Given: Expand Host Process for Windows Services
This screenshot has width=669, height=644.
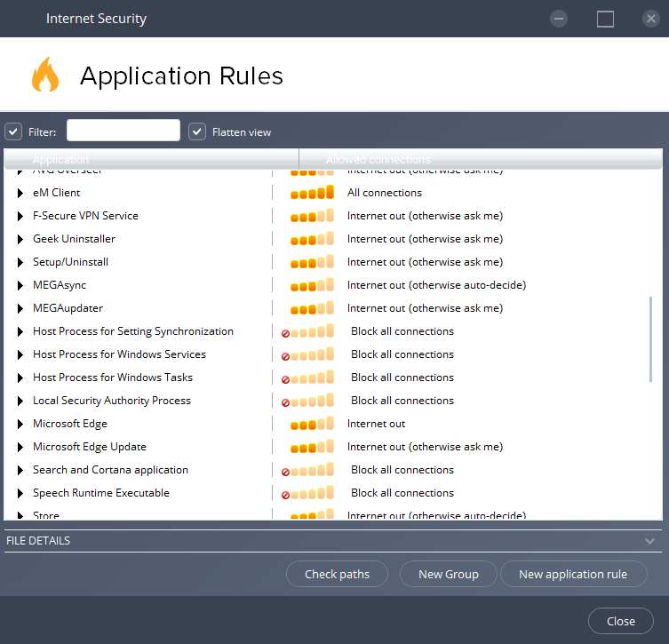Looking at the screenshot, I should click(20, 354).
